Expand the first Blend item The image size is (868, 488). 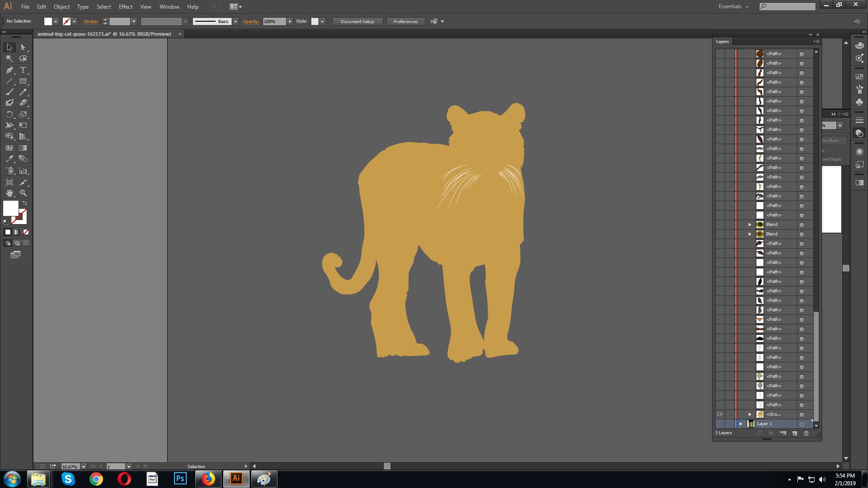[x=750, y=224]
